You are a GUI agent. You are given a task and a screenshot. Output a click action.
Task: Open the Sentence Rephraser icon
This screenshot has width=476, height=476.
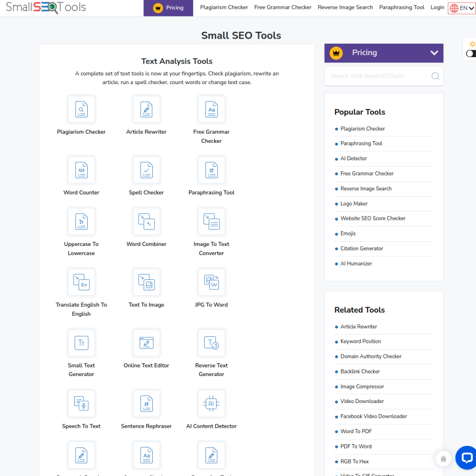pos(147,404)
